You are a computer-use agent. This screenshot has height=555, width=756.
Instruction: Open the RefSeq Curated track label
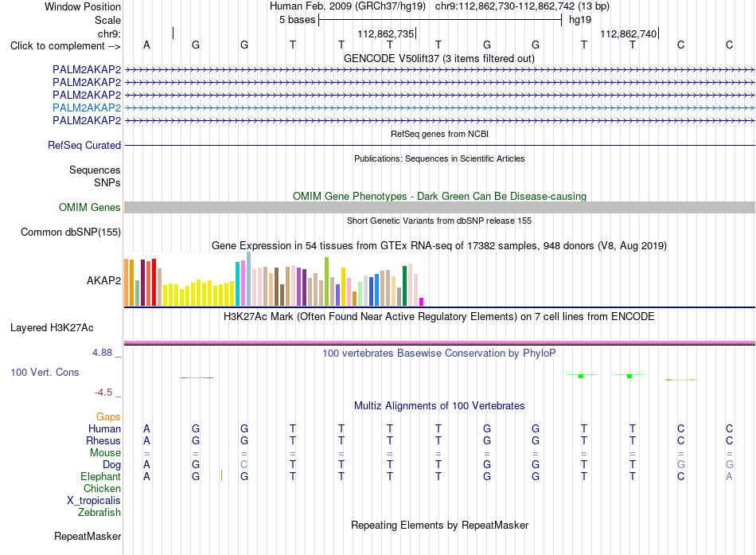point(84,145)
